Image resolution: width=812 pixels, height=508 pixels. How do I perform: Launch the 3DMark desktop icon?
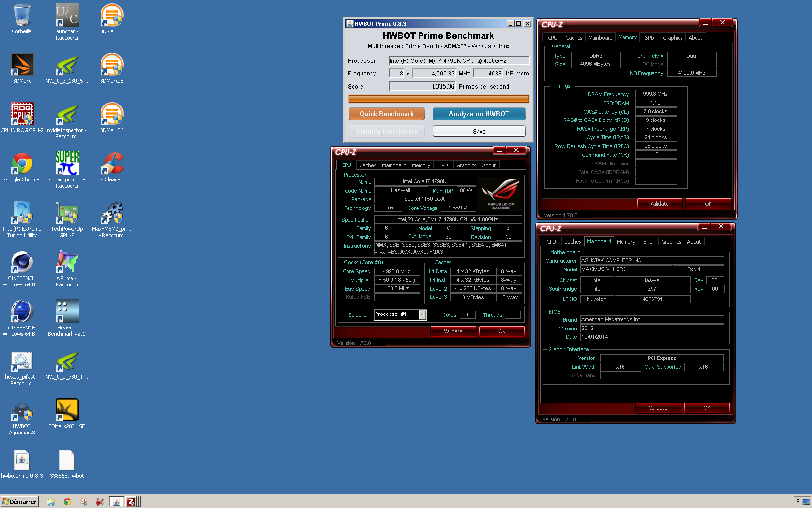22,65
